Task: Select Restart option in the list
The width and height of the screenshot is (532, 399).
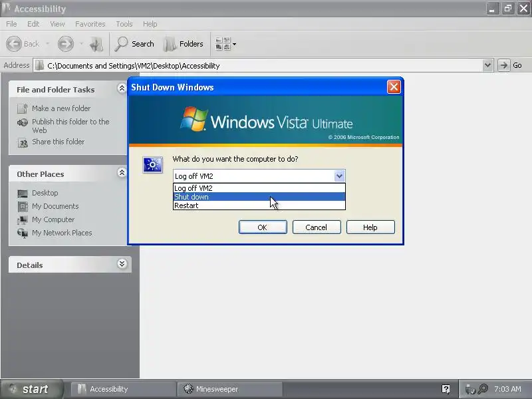Action: click(x=259, y=205)
